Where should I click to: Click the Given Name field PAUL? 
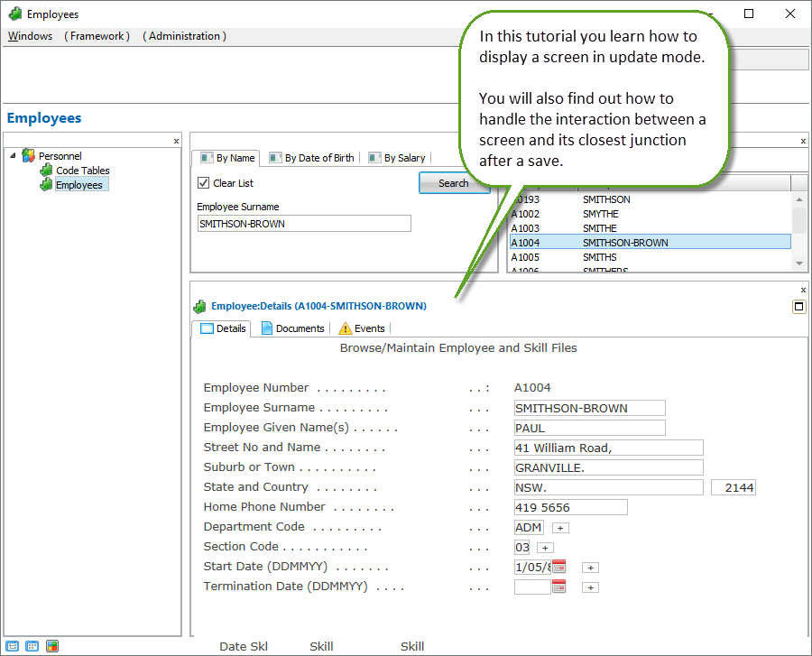590,429
